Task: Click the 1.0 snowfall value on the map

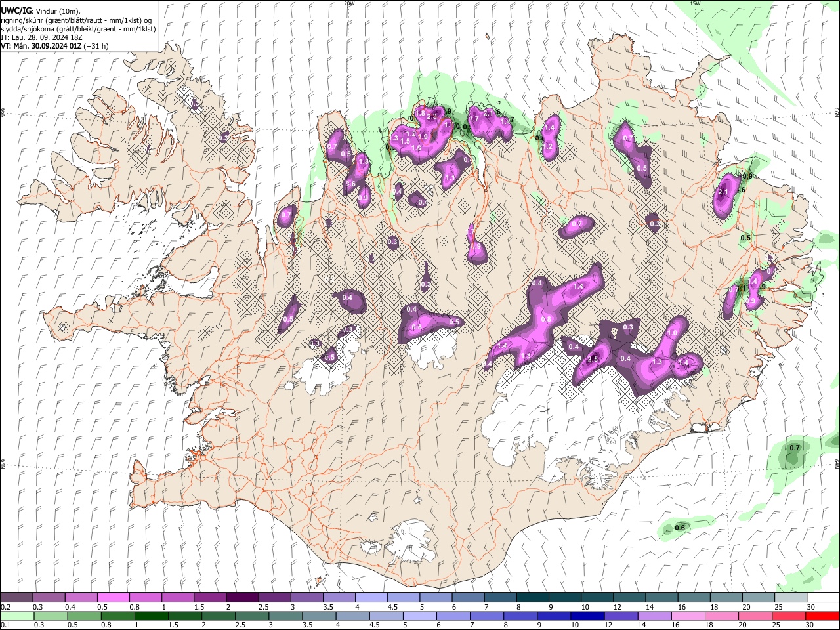Action: (672, 333)
